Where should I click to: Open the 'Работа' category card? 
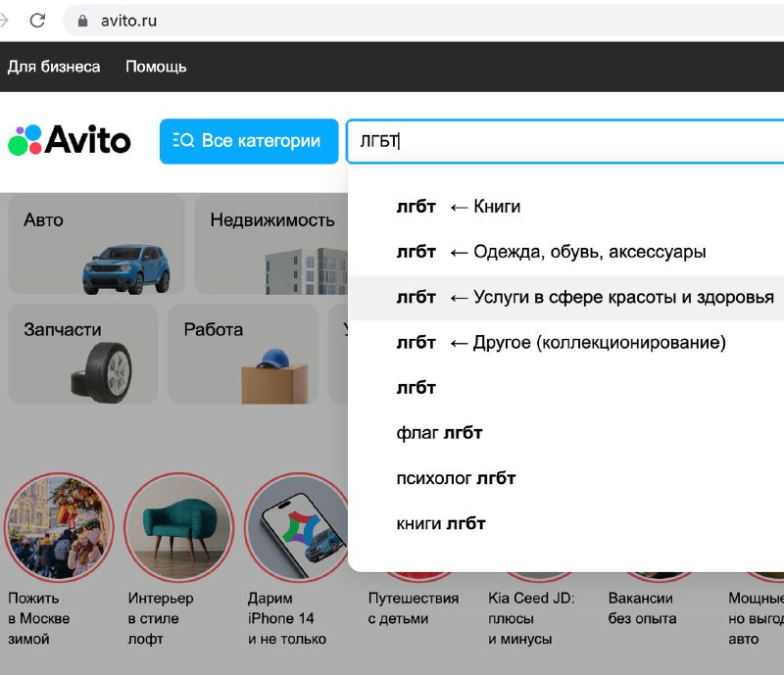(243, 354)
